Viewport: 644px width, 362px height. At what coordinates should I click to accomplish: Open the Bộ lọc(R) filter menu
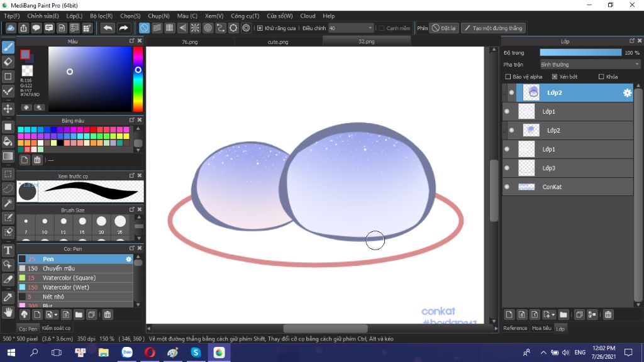(101, 16)
